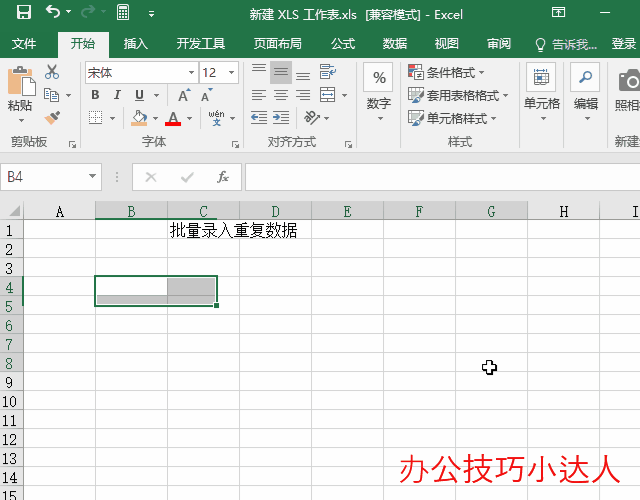Screen dimensions: 640x500
Task: Expand the font name dropdown
Action: 191,73
